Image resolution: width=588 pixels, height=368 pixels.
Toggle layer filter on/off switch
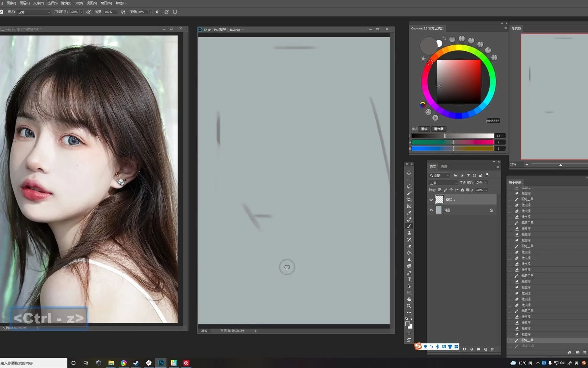(487, 174)
